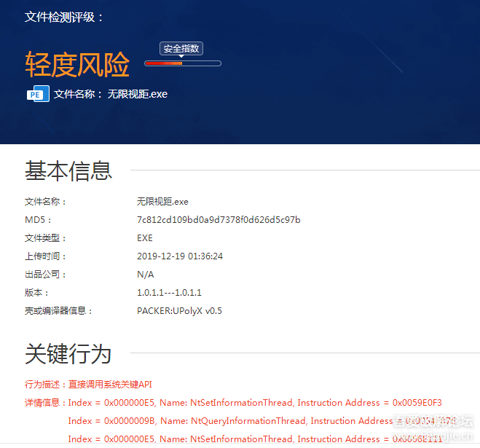Click the 壳或编译器信息 label
Viewport: 480px width, 448px height.
pyautogui.click(x=59, y=311)
